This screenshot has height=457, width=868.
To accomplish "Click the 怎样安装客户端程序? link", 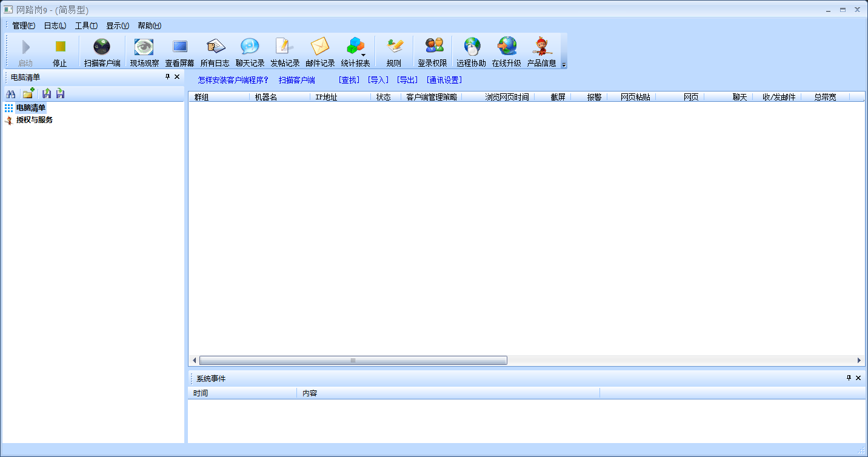I will pos(233,80).
